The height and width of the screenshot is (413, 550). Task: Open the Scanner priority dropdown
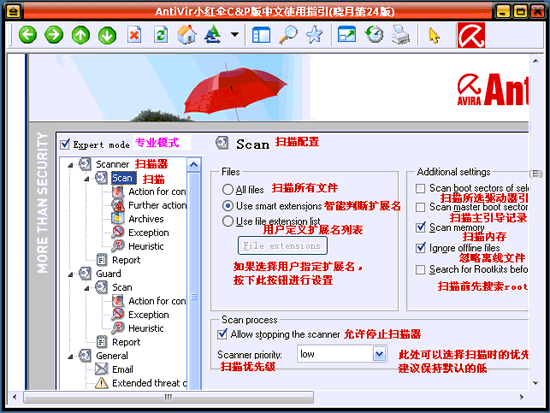click(x=379, y=354)
